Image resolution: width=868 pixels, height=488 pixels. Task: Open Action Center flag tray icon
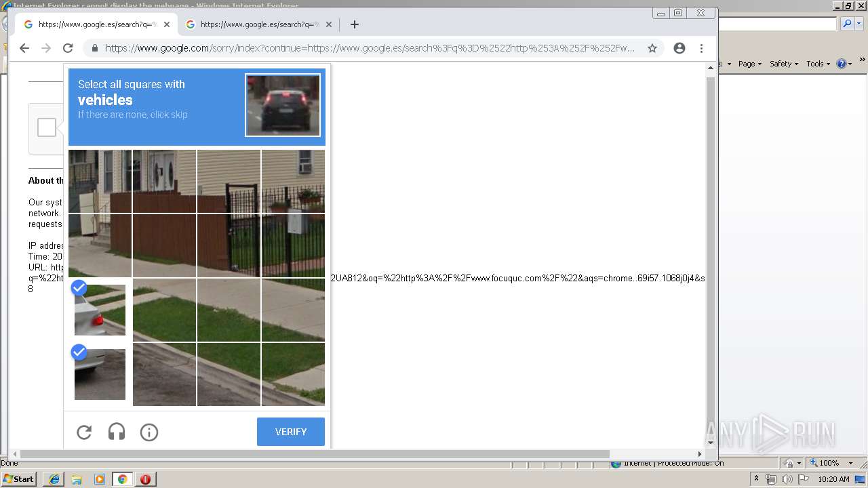point(804,479)
